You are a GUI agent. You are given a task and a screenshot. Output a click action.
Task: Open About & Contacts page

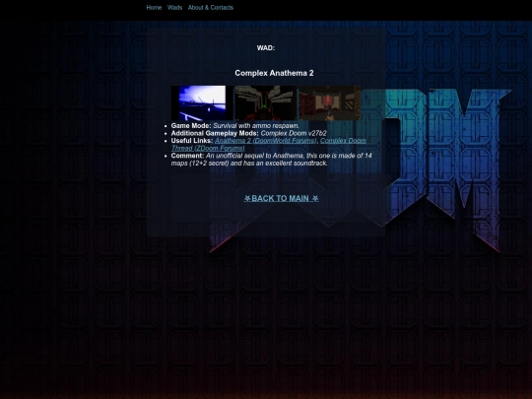pyautogui.click(x=211, y=8)
